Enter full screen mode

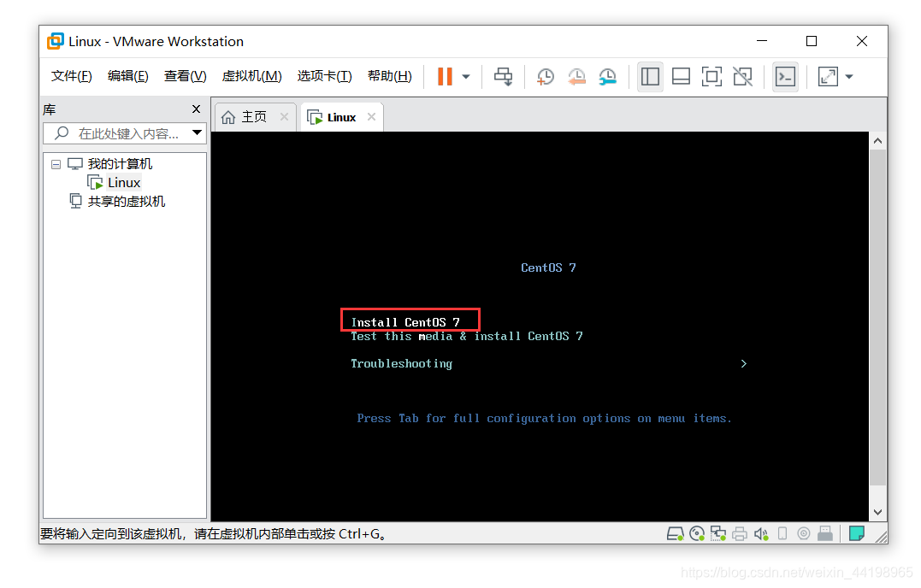pos(711,76)
